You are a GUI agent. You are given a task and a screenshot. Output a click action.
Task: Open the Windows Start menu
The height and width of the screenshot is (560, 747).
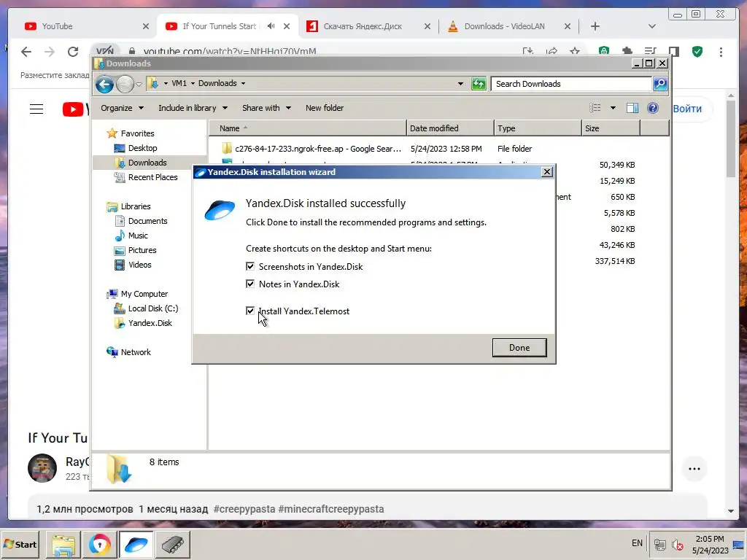coord(20,544)
